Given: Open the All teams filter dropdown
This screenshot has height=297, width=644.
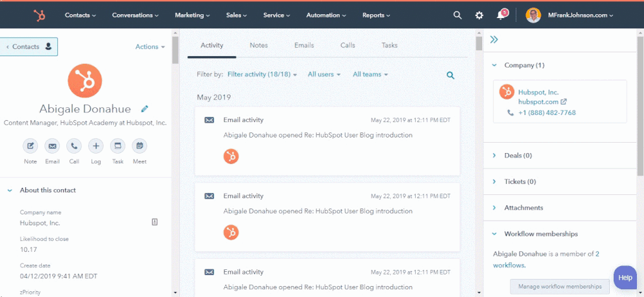Looking at the screenshot, I should click(x=370, y=74).
